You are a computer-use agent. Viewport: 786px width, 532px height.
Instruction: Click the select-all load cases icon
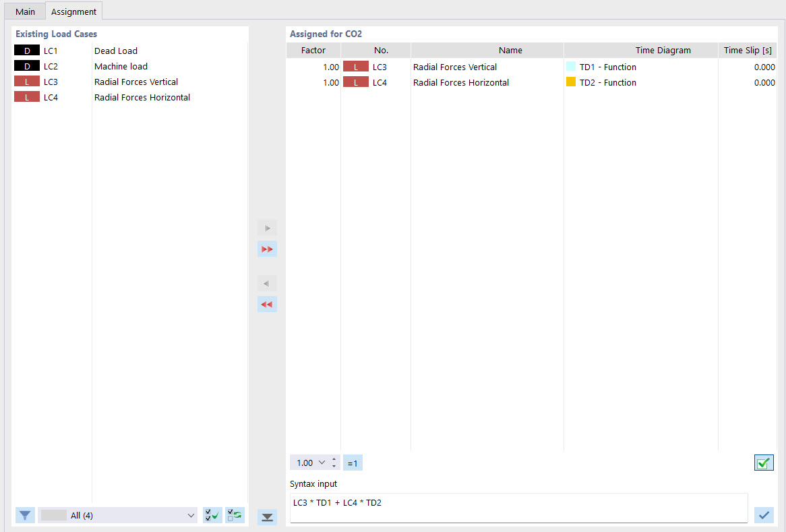212,514
